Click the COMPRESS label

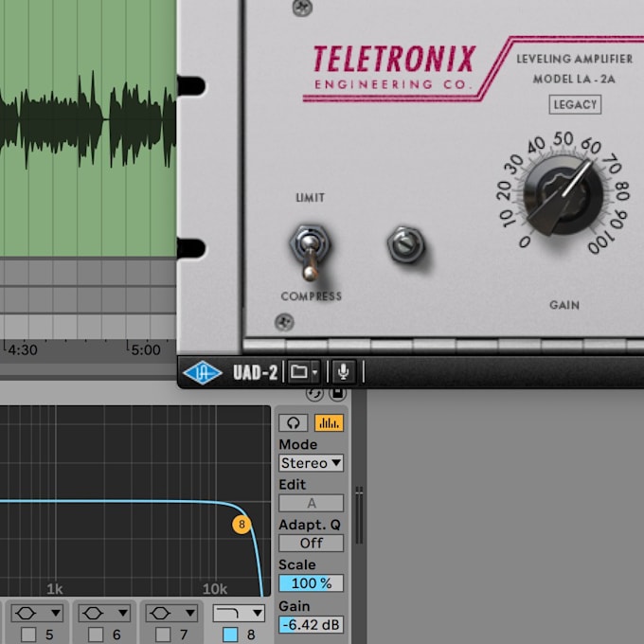pyautogui.click(x=312, y=296)
